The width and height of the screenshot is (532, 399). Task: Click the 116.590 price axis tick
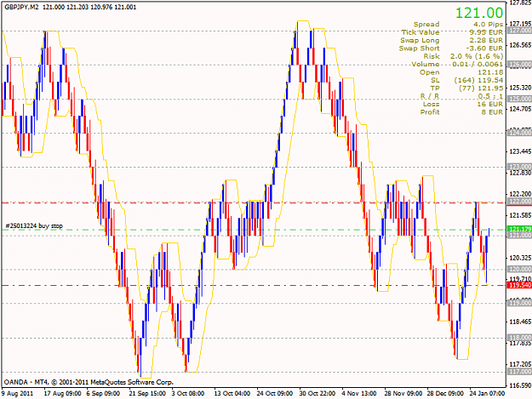520,385
